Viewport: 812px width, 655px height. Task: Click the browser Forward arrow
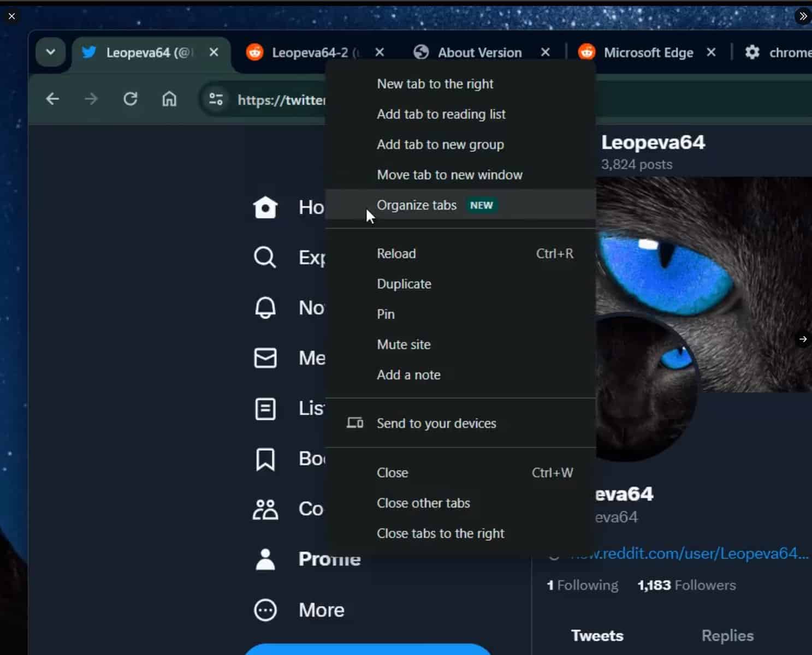click(91, 99)
